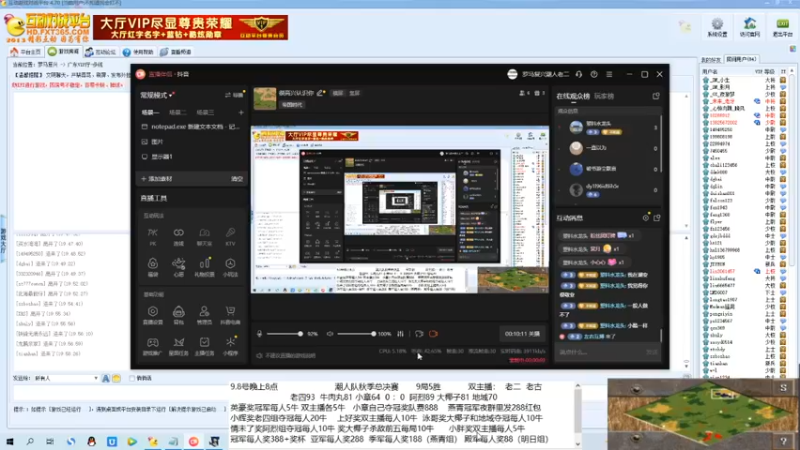This screenshot has width=800, height=450.
Task: Click the Windows Start button
Action: click(10, 441)
